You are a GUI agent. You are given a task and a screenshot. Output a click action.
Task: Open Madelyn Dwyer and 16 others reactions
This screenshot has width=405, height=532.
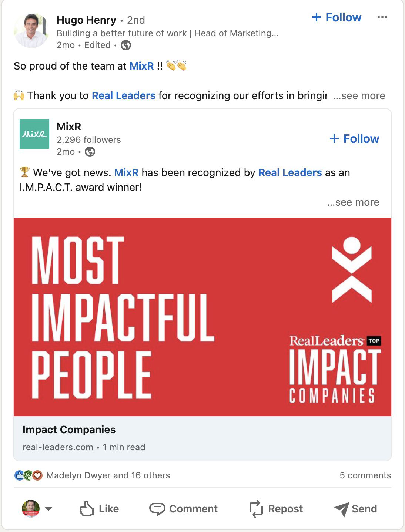108,475
